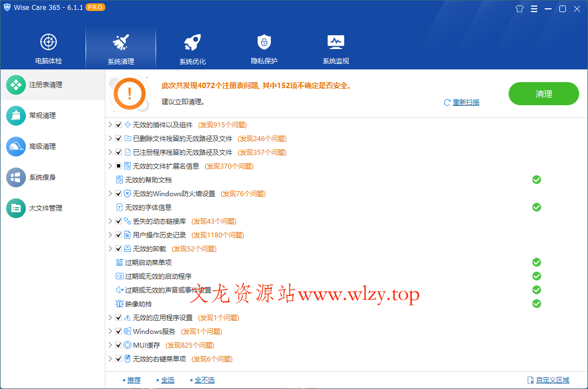Click the green 清理 button
Image resolution: width=588 pixels, height=389 pixels.
(543, 94)
